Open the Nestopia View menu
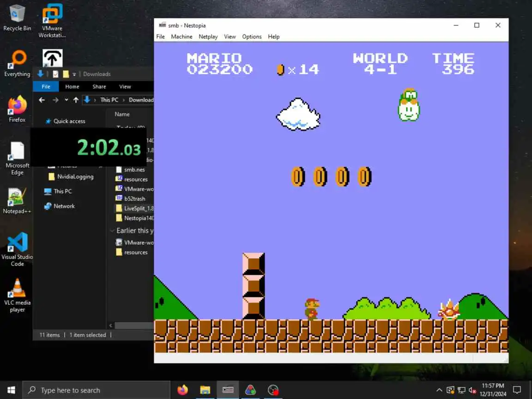Image resolution: width=532 pixels, height=399 pixels. click(x=230, y=36)
